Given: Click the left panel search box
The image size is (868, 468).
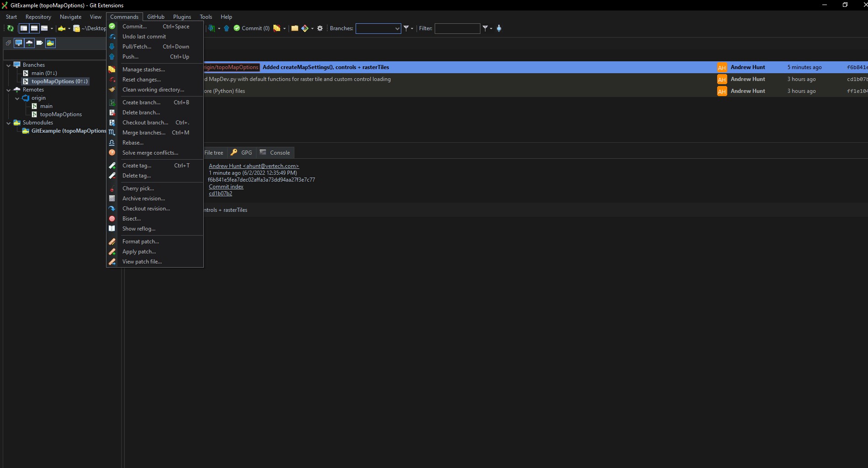Looking at the screenshot, I should (54, 55).
